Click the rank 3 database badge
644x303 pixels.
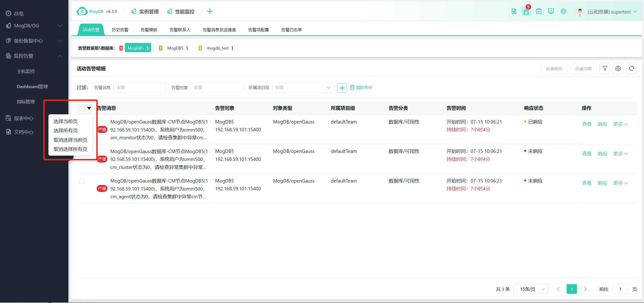pos(200,48)
